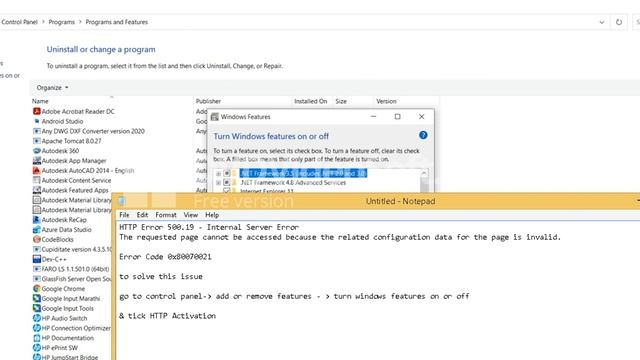Click the Autodesk ReCap icon

click(x=36, y=220)
